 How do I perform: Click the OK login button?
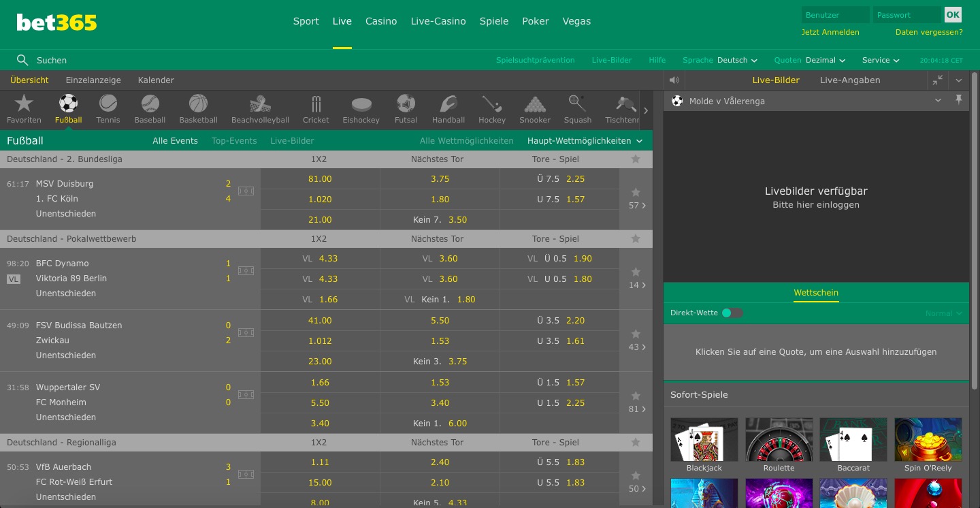point(953,14)
